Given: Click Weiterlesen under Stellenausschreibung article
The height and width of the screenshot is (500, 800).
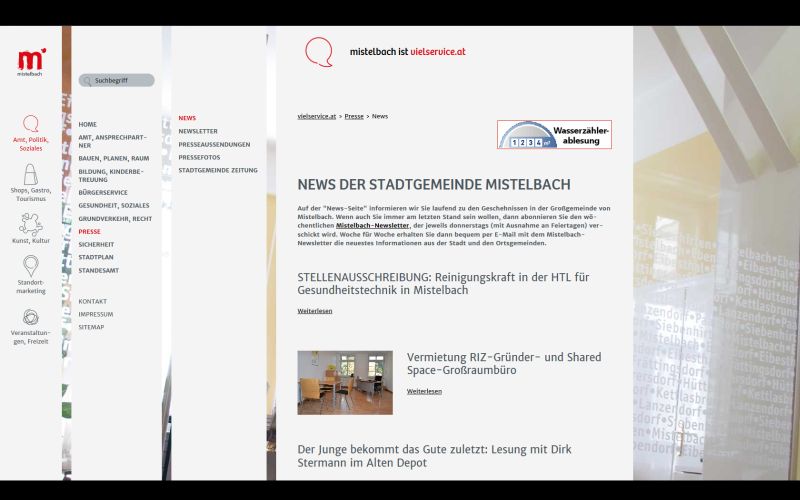Looking at the screenshot, I should tap(315, 311).
